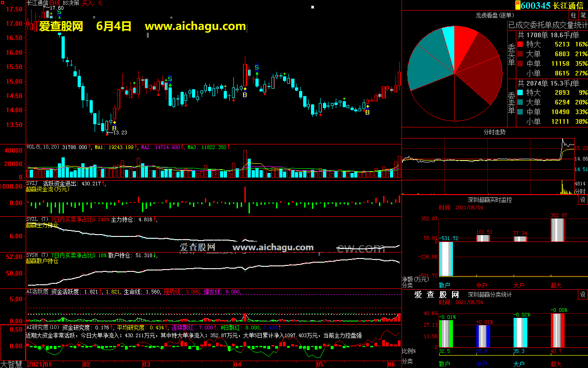Click the dark red 大单 buy legend swatch
This screenshot has width=588, height=368.
tap(520, 54)
